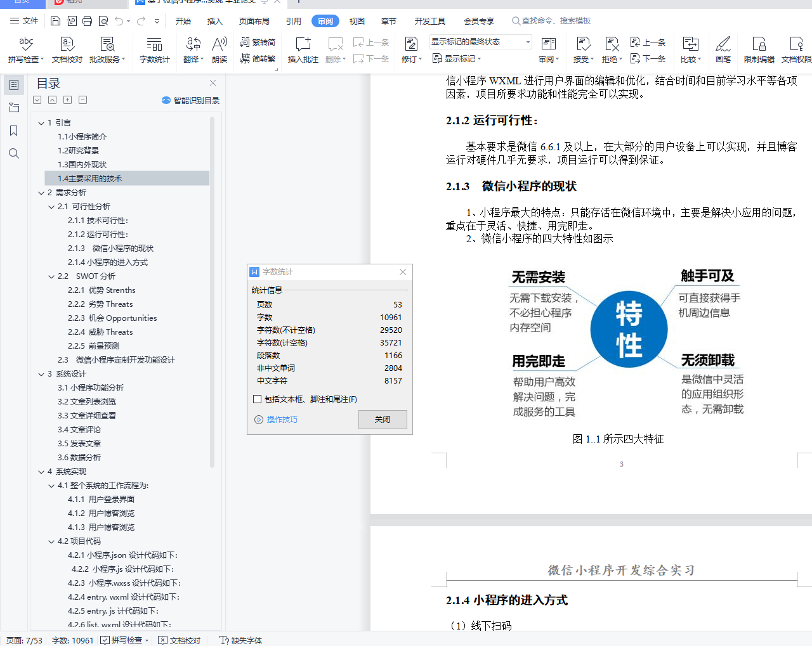Collapse the '2.2 SWOT 分析' outline node

[51, 276]
